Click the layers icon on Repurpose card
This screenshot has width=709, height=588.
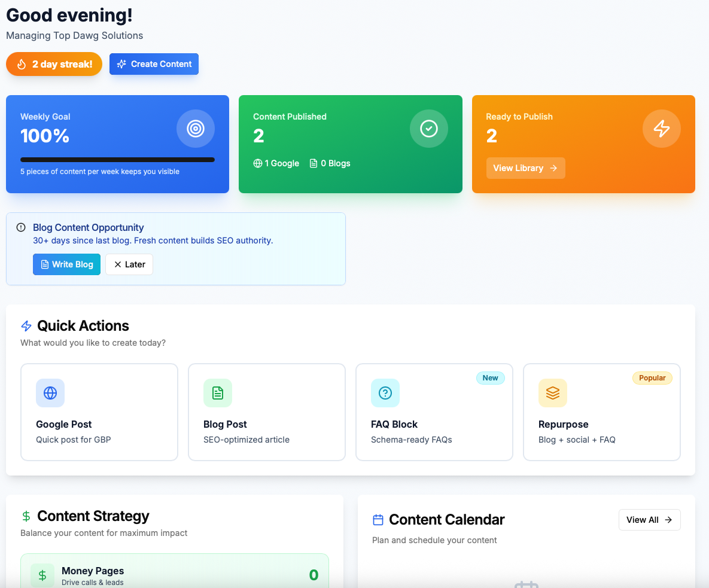553,393
